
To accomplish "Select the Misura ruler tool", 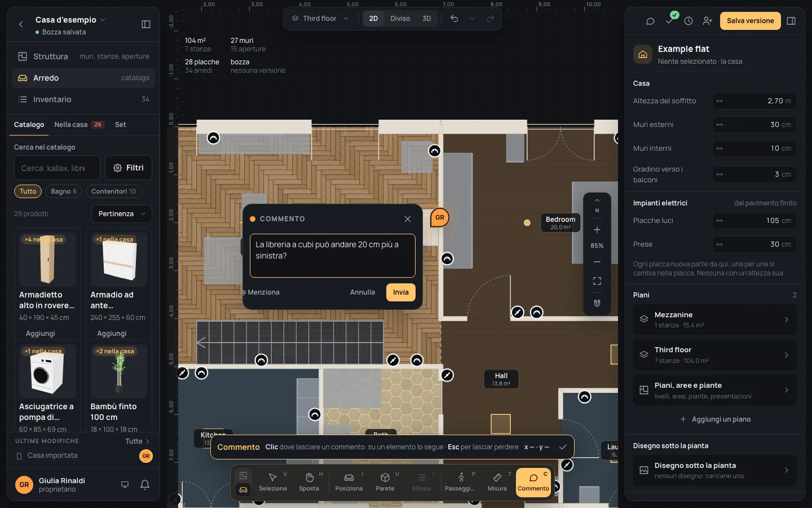I will point(497,482).
